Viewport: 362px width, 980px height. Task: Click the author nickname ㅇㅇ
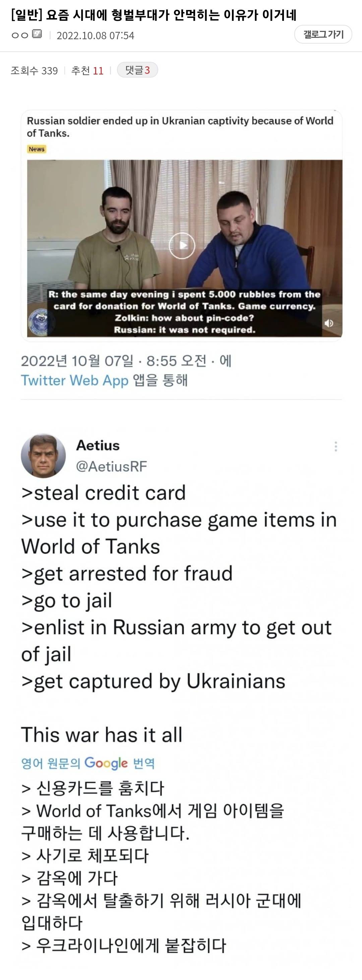[20, 35]
